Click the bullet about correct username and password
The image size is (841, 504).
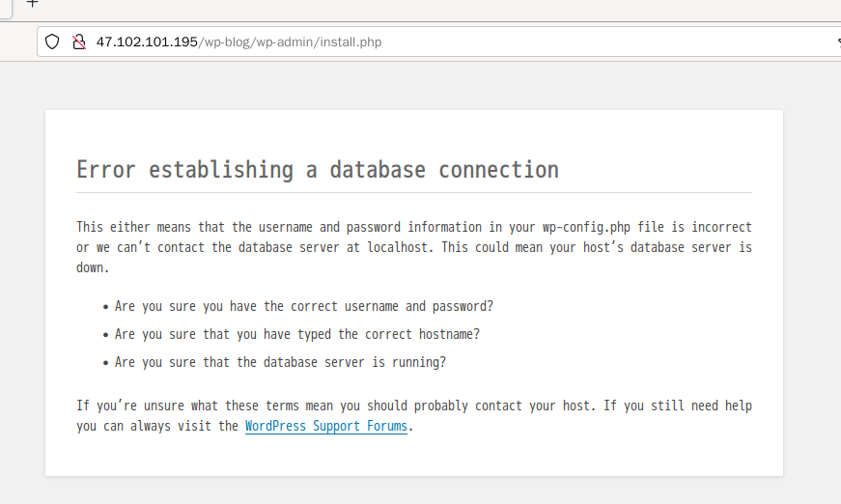coord(303,307)
